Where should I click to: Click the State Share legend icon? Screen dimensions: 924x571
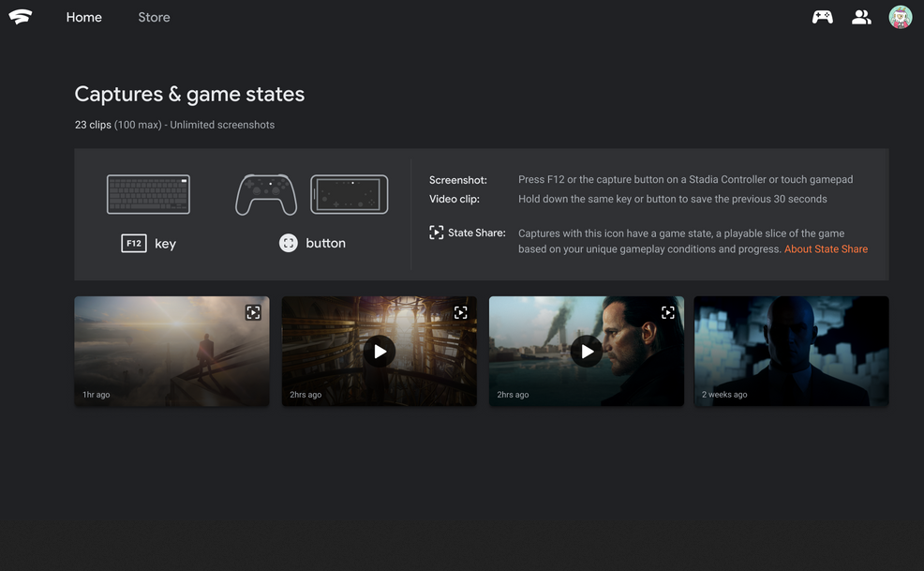tap(436, 233)
